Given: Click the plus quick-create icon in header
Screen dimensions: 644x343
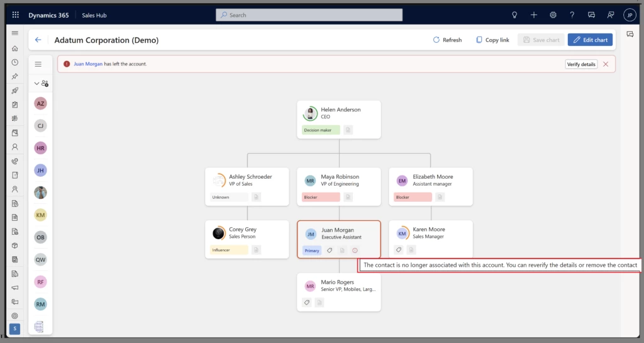Looking at the screenshot, I should click(x=533, y=14).
